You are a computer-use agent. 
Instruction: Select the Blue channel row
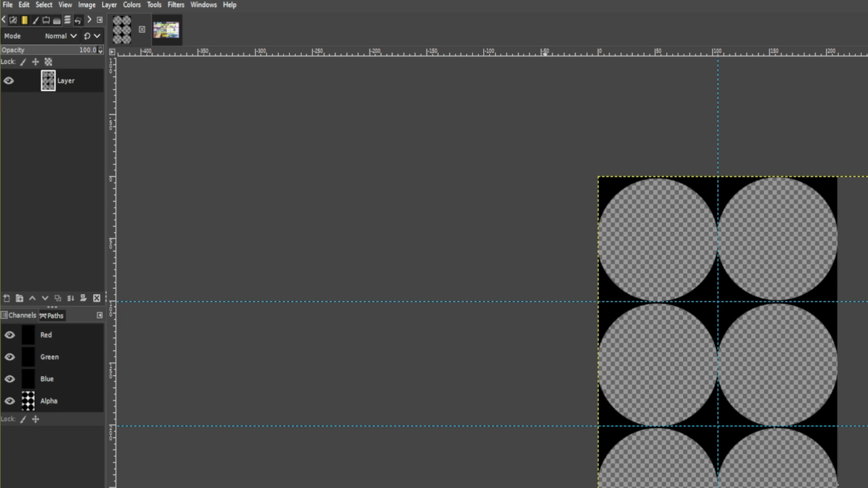click(x=52, y=379)
